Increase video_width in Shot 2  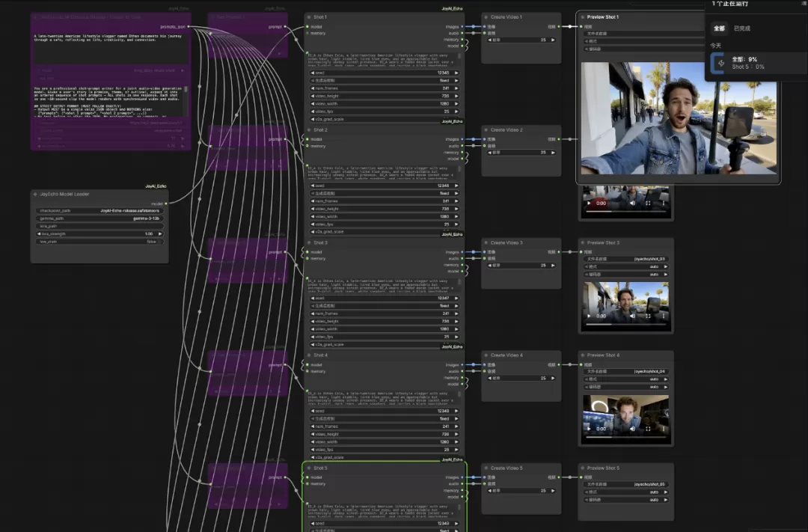coord(456,216)
